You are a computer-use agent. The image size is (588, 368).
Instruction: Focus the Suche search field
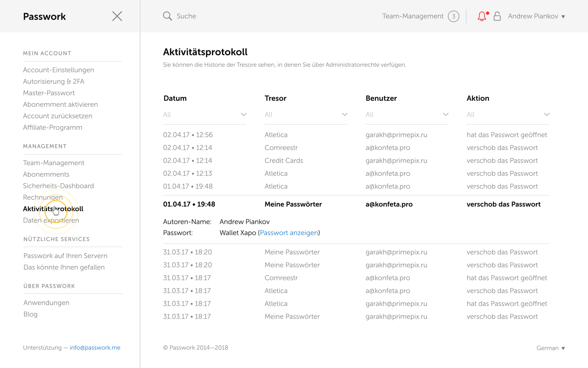(x=186, y=16)
